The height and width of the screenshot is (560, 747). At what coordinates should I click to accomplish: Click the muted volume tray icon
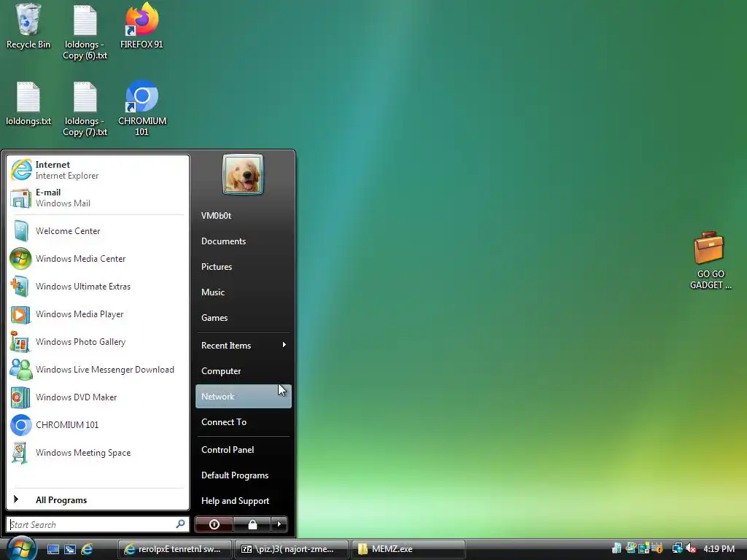tap(691, 548)
